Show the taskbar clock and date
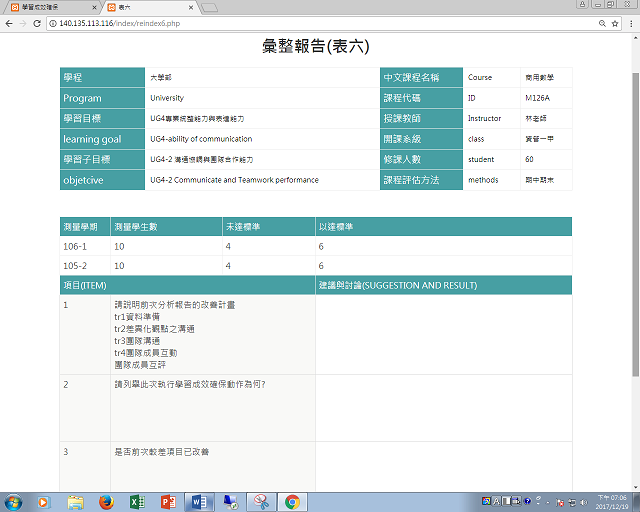 [x=612, y=502]
